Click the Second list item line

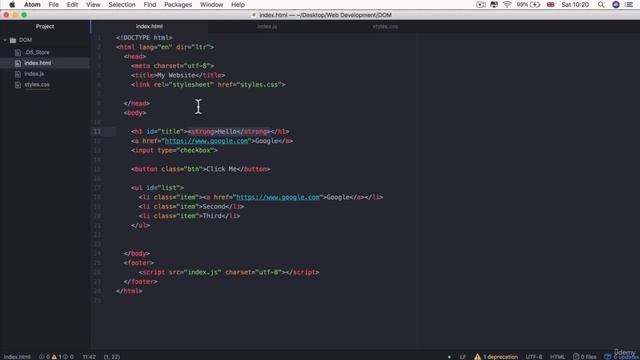coord(191,207)
